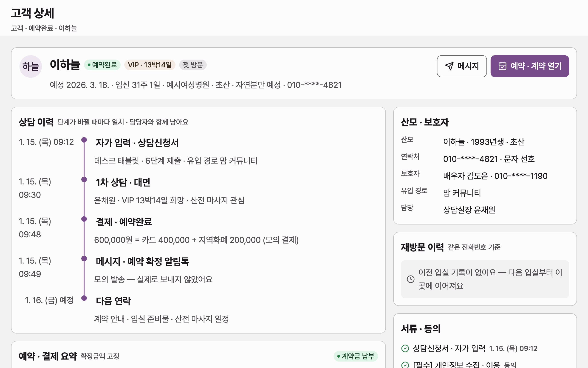Click 맘 커뮤니티 inflow source value

462,193
